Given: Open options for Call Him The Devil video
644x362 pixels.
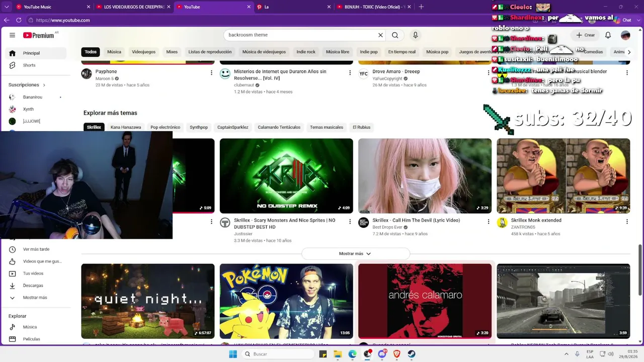Looking at the screenshot, I should [x=489, y=222].
